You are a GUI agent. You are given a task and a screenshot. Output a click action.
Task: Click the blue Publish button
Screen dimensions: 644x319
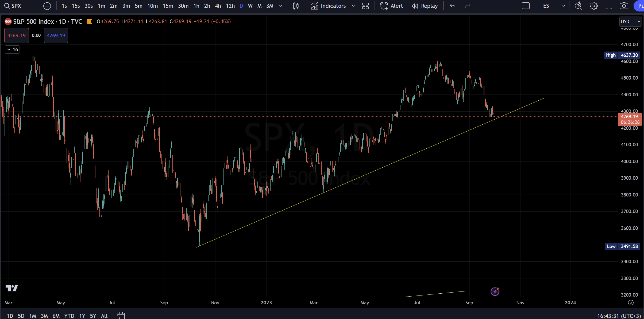(639, 6)
